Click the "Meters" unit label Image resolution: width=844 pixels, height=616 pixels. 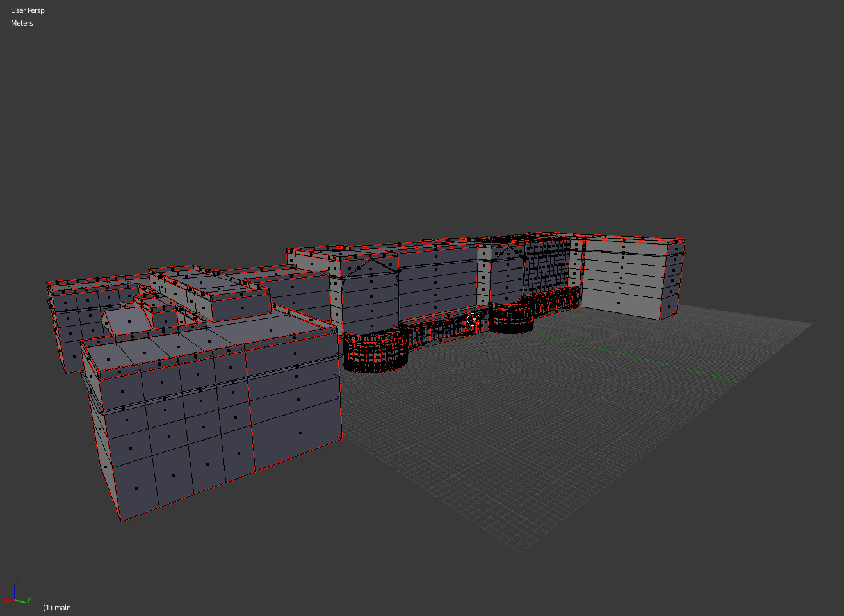[22, 23]
